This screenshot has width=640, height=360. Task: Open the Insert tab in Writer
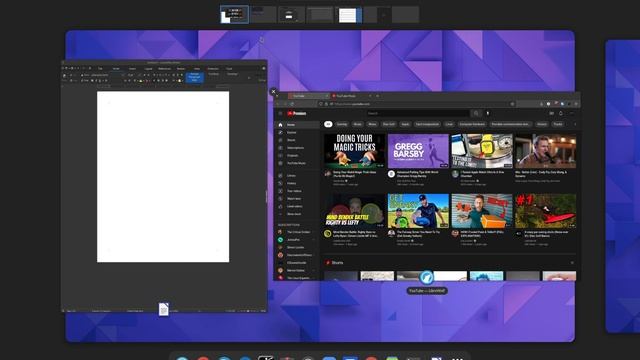[132, 69]
